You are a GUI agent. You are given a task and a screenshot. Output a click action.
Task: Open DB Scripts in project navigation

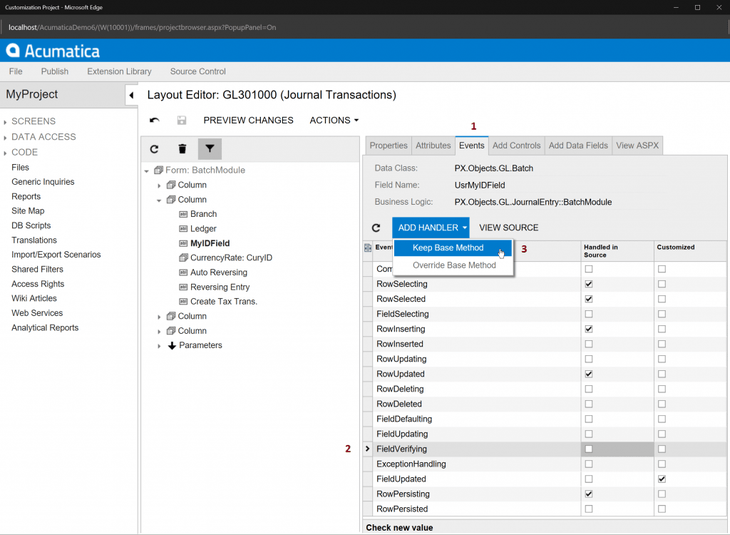(x=31, y=225)
